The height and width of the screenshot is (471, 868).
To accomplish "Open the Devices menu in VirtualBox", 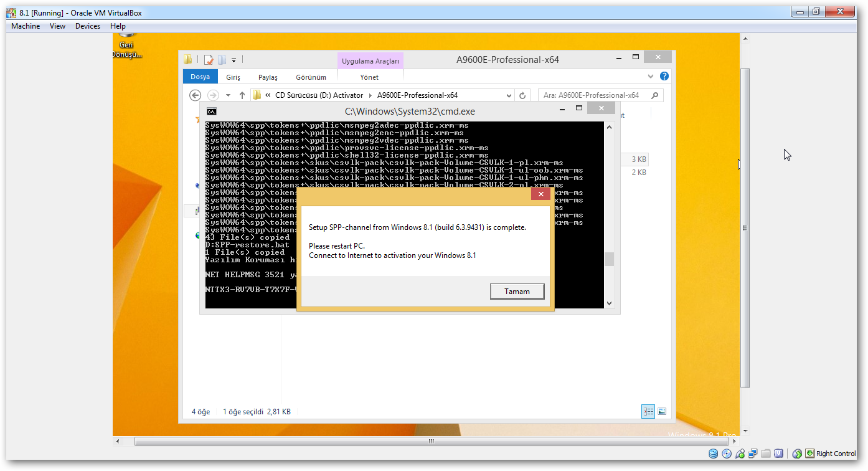I will [87, 26].
